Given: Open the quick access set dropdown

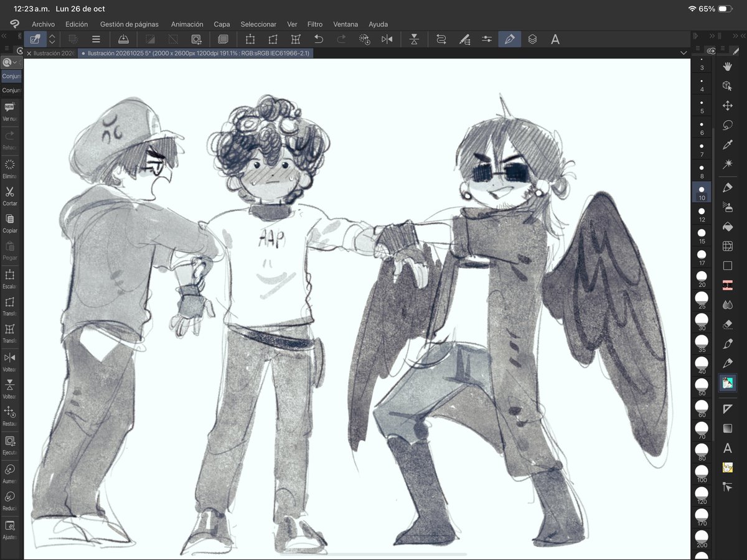Looking at the screenshot, I should tap(11, 62).
